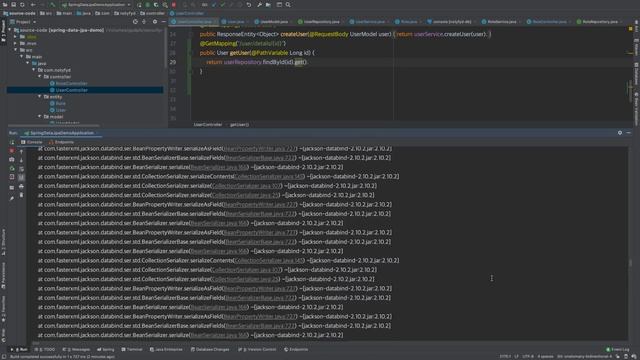Toggle Pin Tab in the Run panel
Viewport: 640px width, 360px height.
(12, 198)
